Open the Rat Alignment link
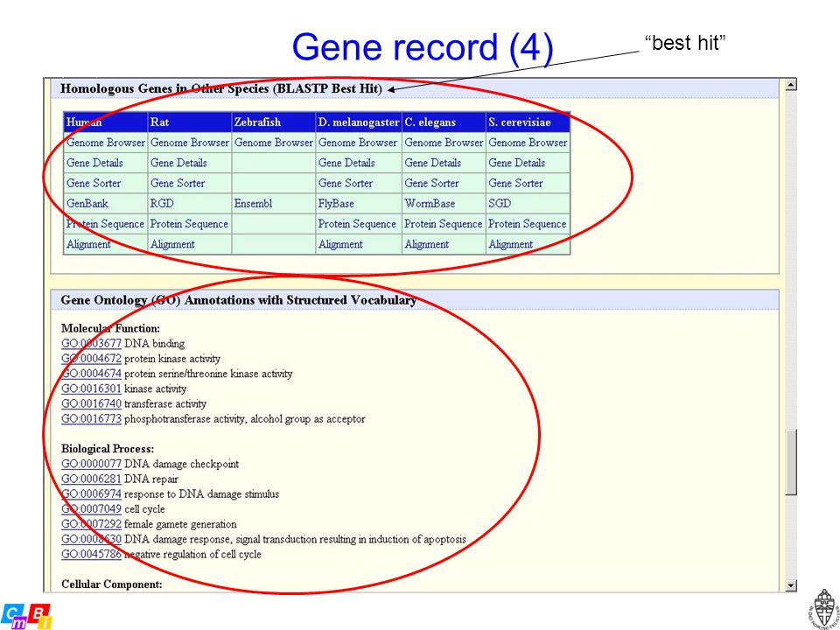The height and width of the screenshot is (630, 840). (172, 244)
